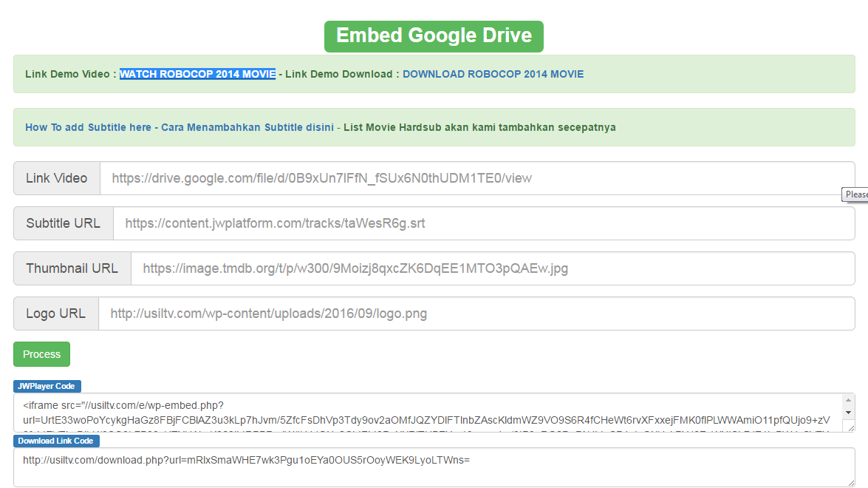Select the Thumbnail URL input box
Viewport: 868px width, 488px height.
click(492, 268)
